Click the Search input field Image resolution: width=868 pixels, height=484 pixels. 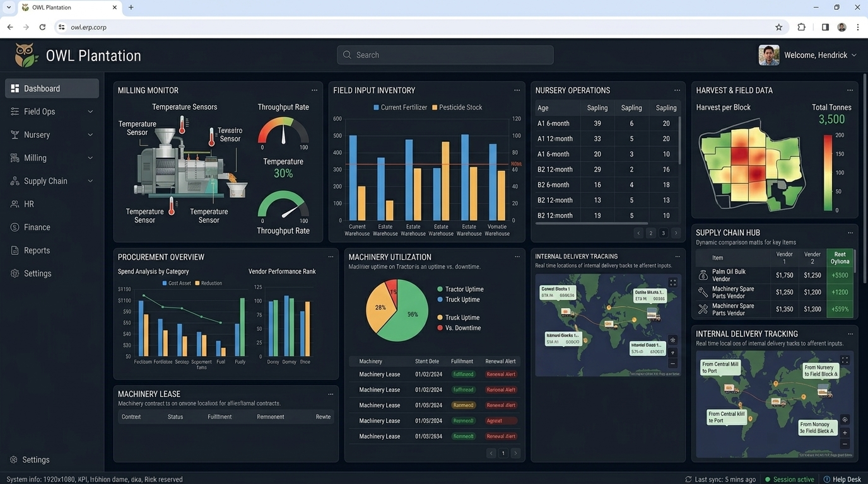pyautogui.click(x=445, y=55)
